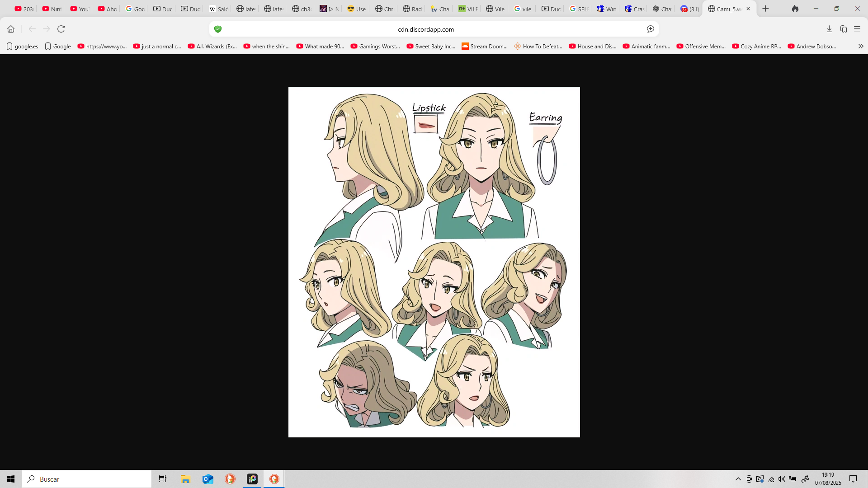The image size is (868, 488).
Task: Switch to the VILE tab
Action: pyautogui.click(x=468, y=9)
